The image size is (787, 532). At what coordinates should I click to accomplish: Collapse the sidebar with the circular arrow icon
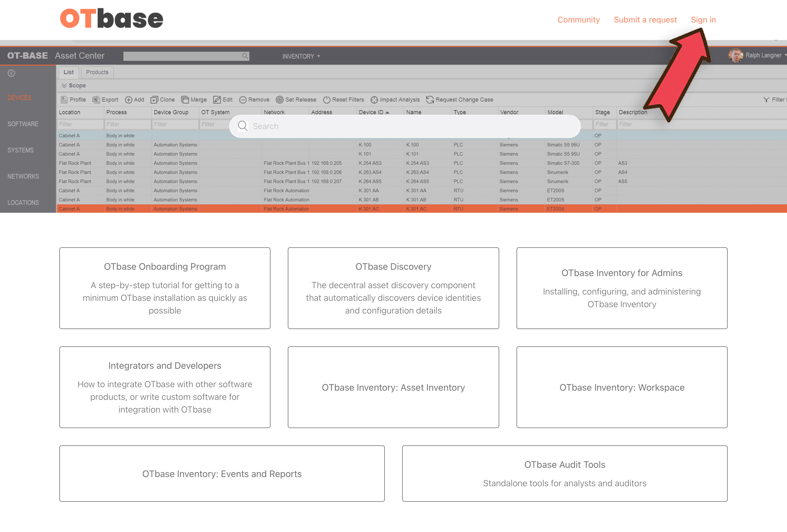point(12,73)
